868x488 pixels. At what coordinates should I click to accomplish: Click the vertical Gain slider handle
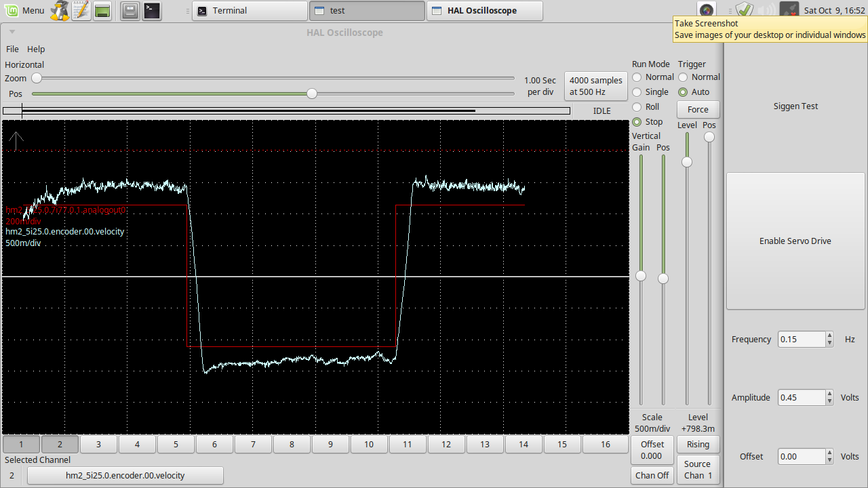(x=641, y=277)
